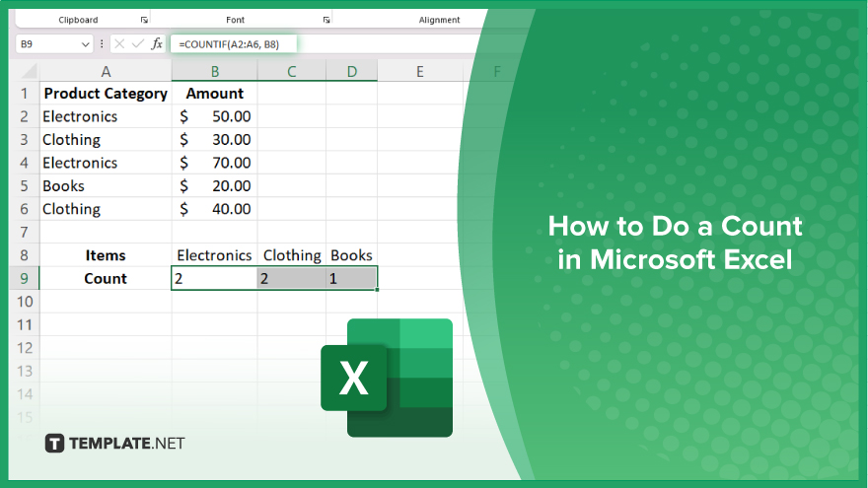
Task: Select the Electronics cell in row 4
Action: click(x=106, y=163)
